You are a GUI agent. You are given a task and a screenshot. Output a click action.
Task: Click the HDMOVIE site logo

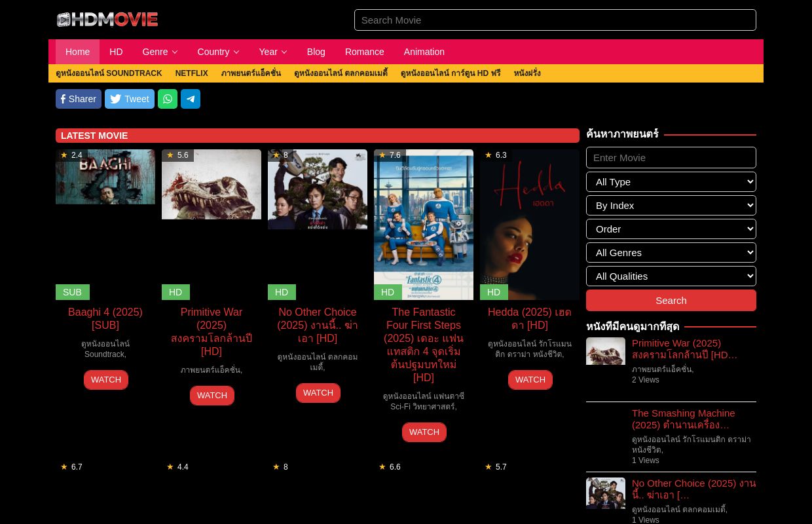coord(107,20)
